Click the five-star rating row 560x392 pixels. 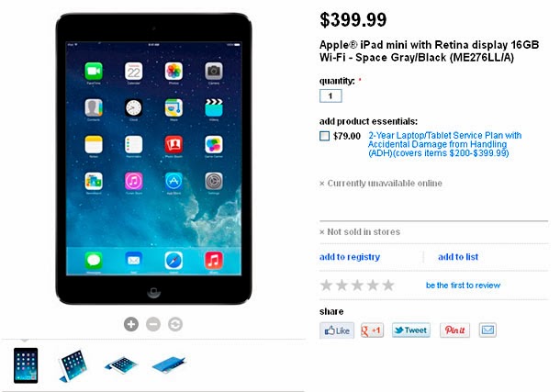(357, 286)
